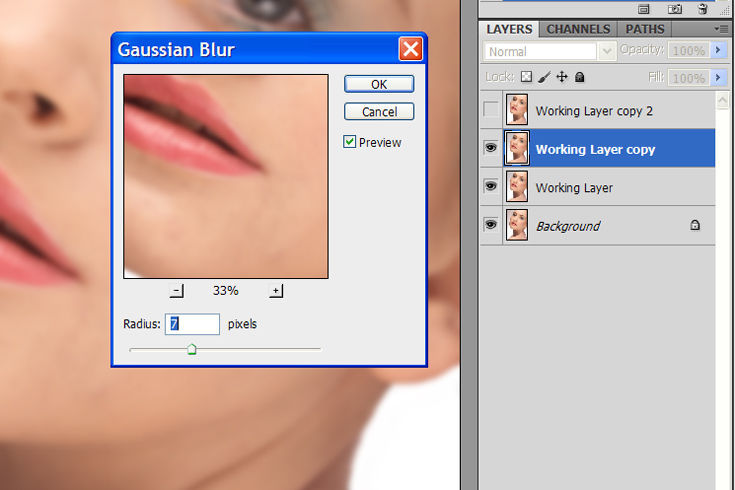This screenshot has width=735, height=490.
Task: Click the Working Layer thumbnail
Action: click(x=517, y=187)
